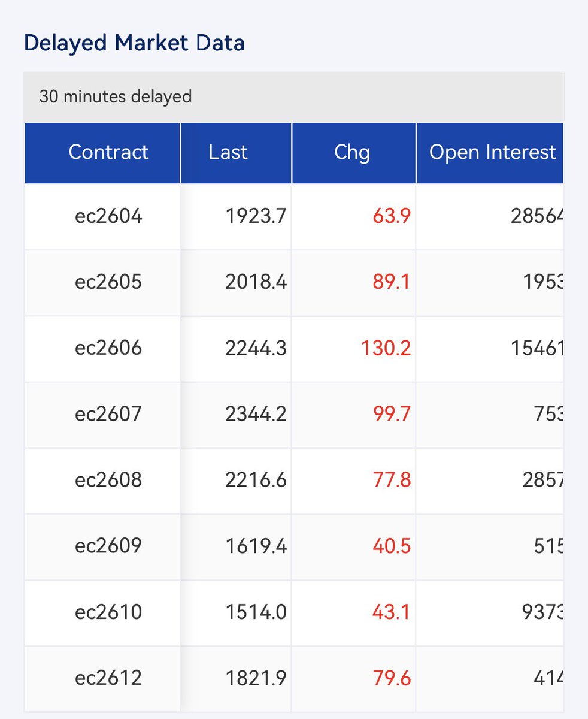
Task: Select contract ec2612
Action: click(x=108, y=678)
